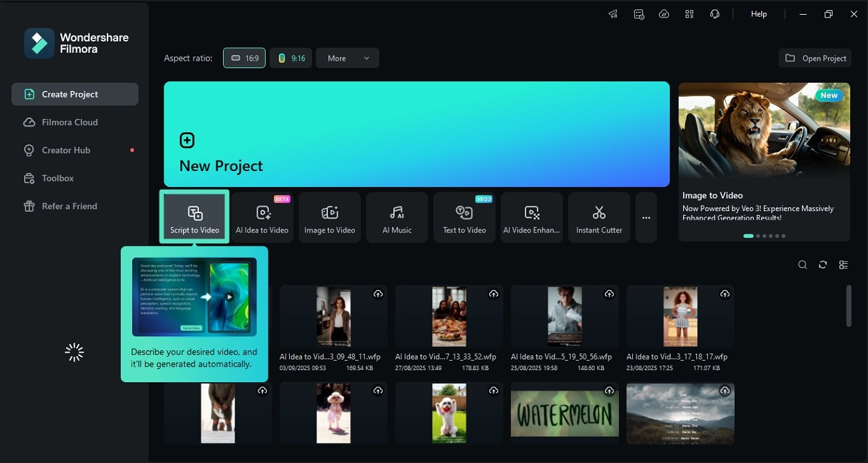Open the Text to Video tool
This screenshot has width=868, height=463.
point(465,217)
